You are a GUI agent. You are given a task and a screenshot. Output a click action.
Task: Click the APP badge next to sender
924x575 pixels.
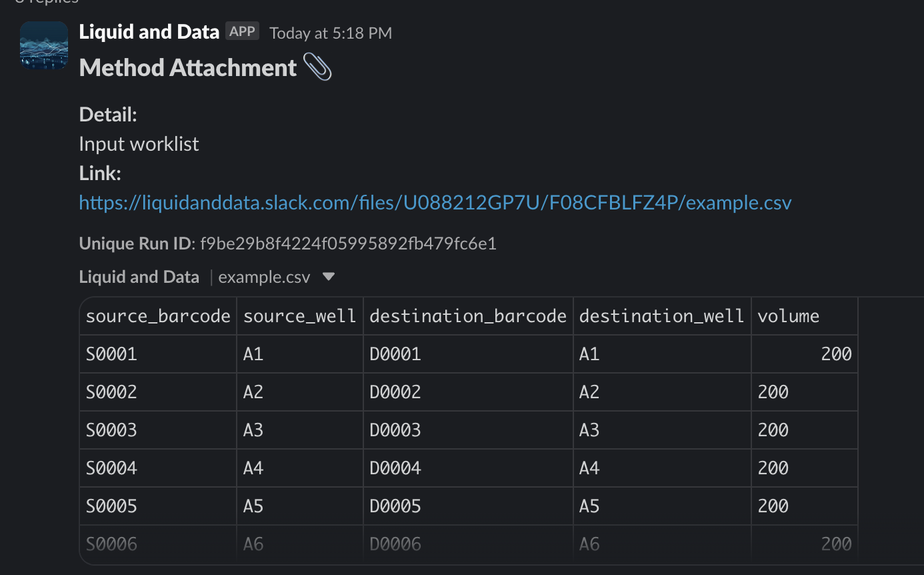pyautogui.click(x=242, y=31)
